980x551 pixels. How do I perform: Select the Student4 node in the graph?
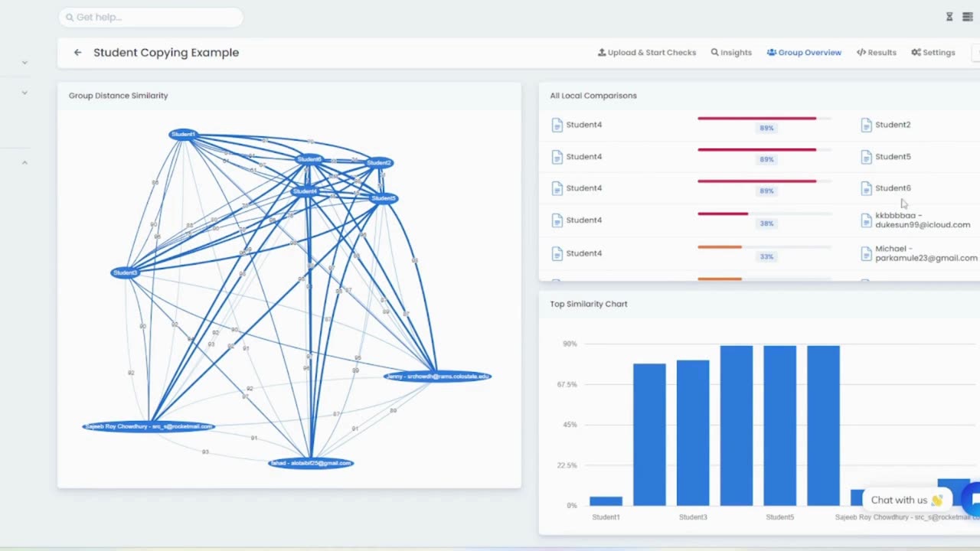305,191
